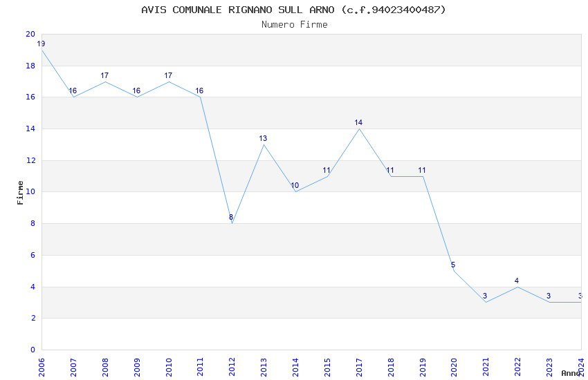The width and height of the screenshot is (588, 380).
Task: Click the chart title AVIS COMUNALE RIGNANO SULL ARNO
Action: tap(293, 10)
